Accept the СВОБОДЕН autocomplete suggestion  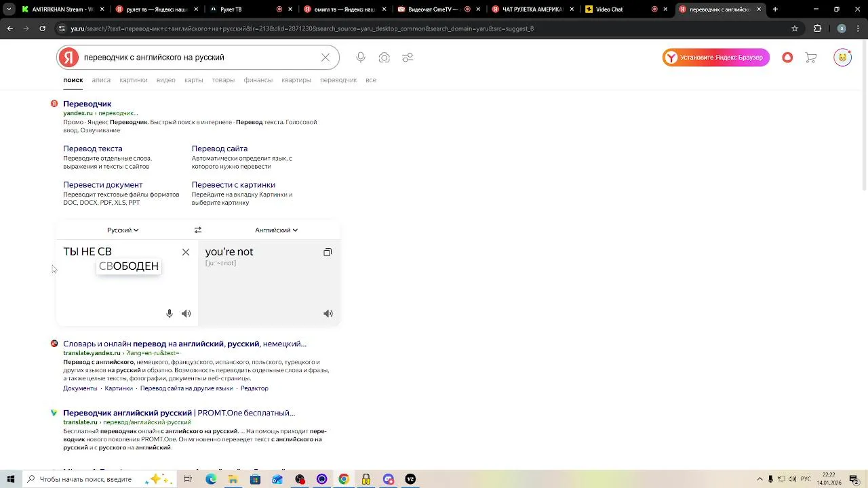129,266
